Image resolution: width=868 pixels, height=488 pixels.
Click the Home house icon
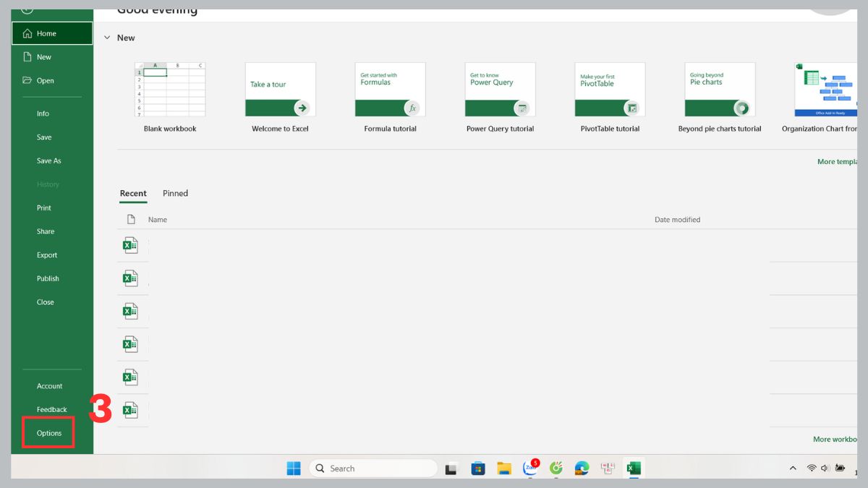point(27,33)
